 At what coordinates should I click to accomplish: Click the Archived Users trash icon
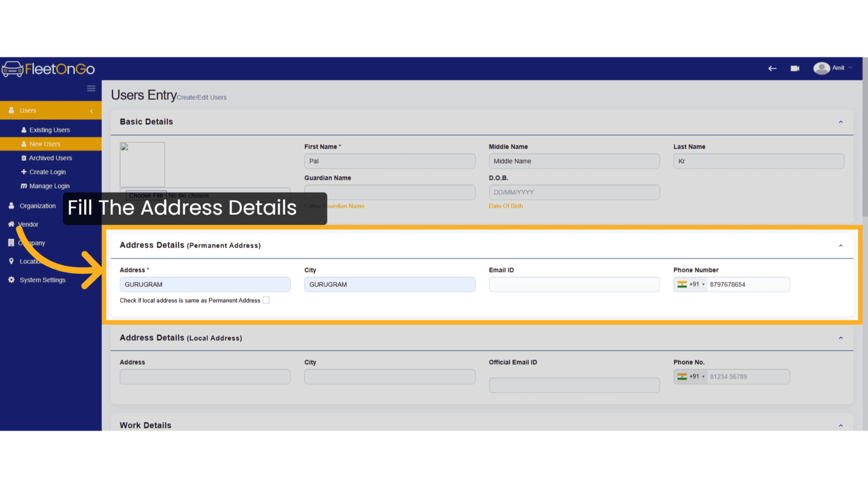24,158
